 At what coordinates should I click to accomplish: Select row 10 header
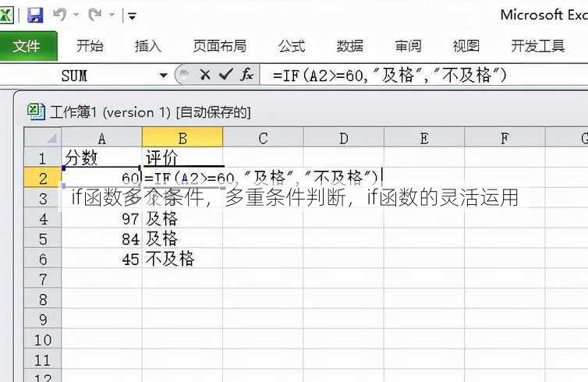(43, 340)
